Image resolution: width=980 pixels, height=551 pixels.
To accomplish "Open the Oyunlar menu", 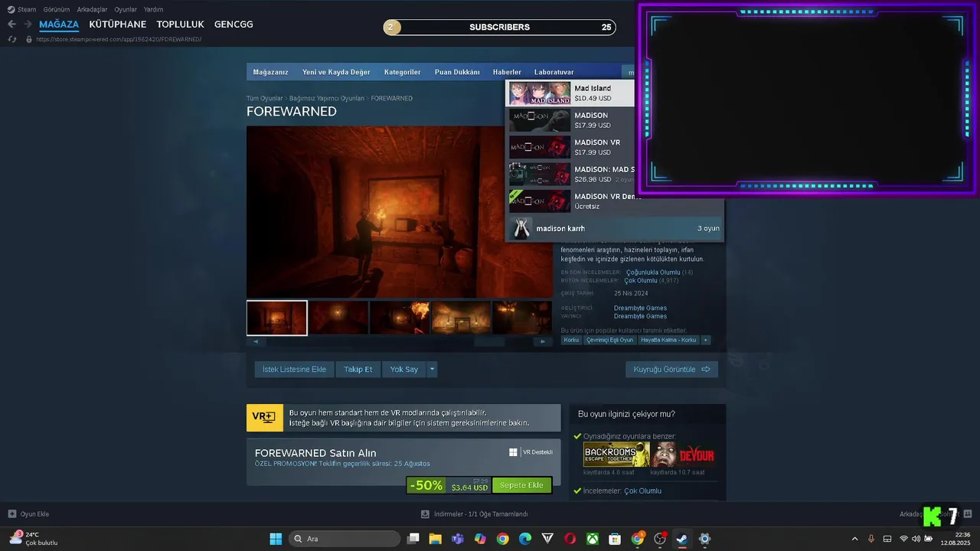I will point(126,9).
